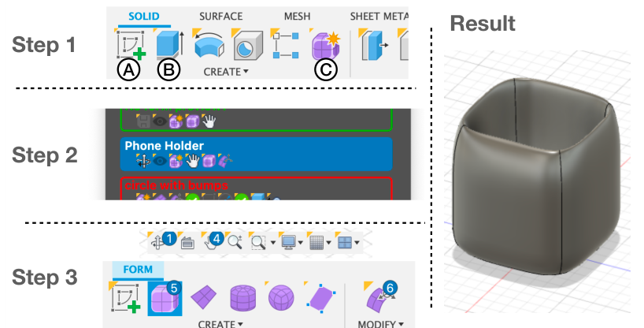This screenshot has width=644, height=328.
Task: Select the Plane form tool
Action: point(204,299)
